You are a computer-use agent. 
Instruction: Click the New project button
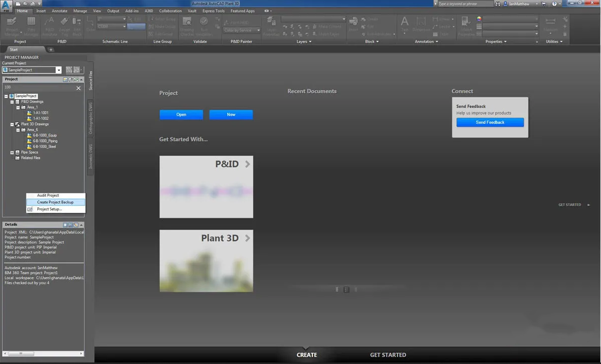[231, 115]
